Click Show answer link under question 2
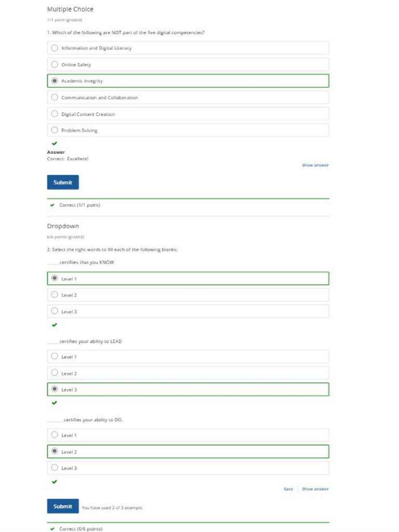This screenshot has width=399, height=532. pyautogui.click(x=315, y=489)
